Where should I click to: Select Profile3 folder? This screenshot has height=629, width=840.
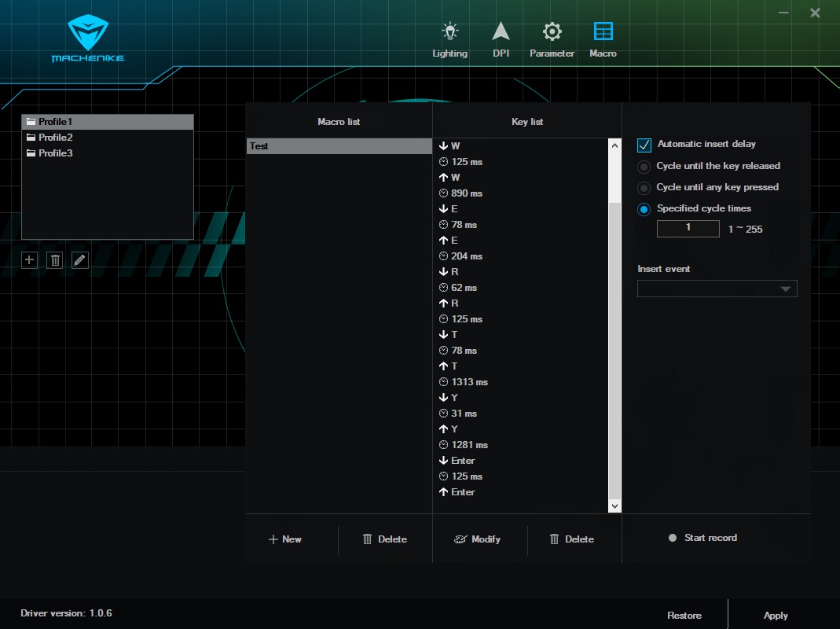point(107,153)
